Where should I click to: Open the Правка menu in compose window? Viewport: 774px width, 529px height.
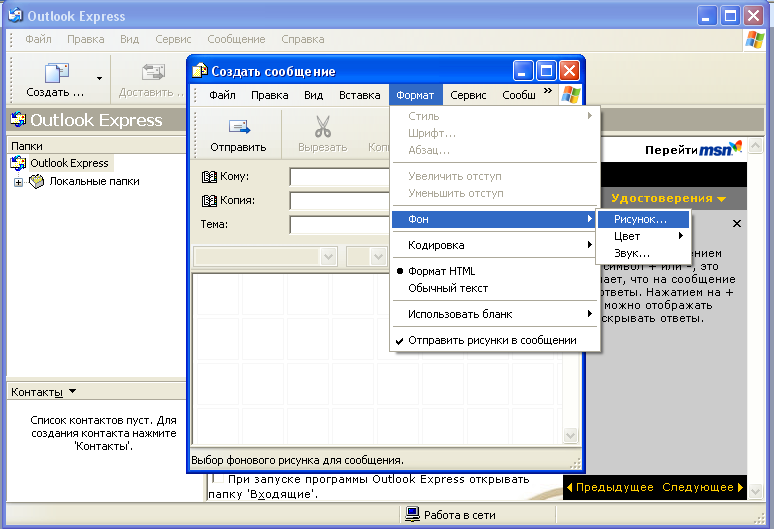click(x=270, y=95)
